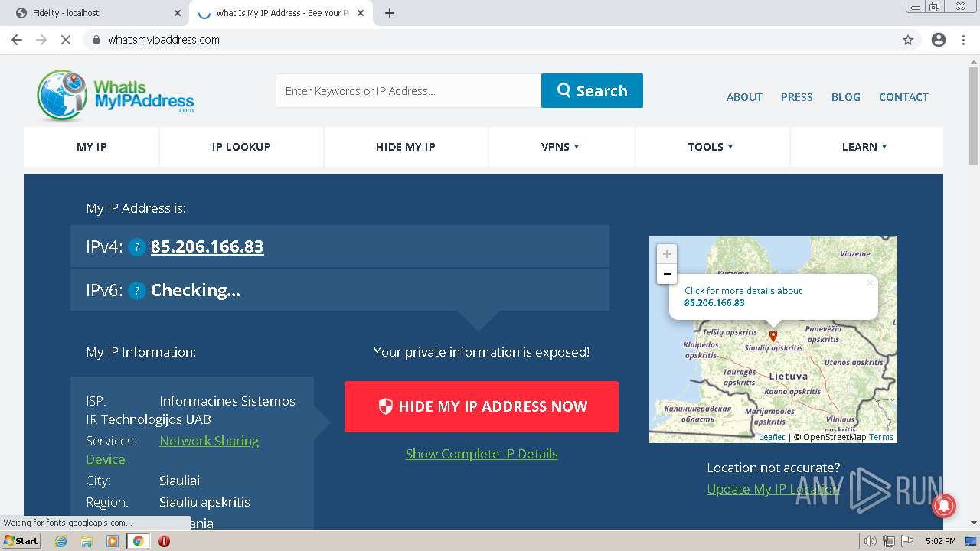
Task: Click the 85.206.166.83 IPv4 address link
Action: click(x=207, y=246)
